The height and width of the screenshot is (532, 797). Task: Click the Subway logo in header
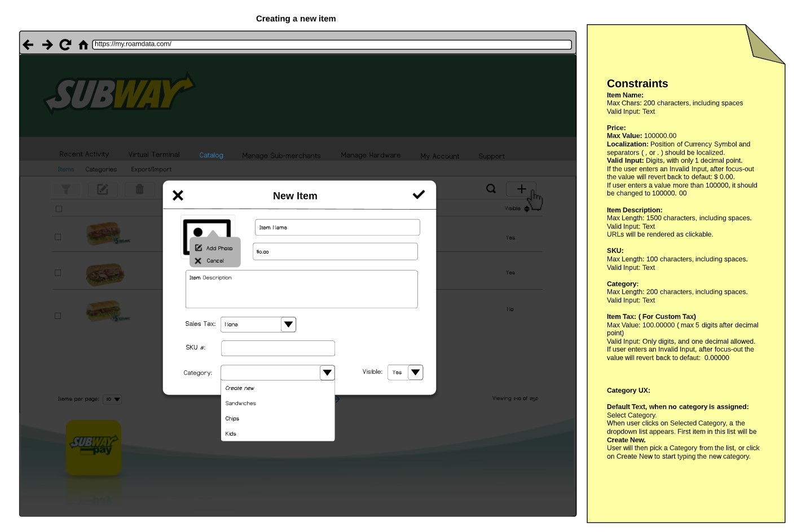point(119,93)
